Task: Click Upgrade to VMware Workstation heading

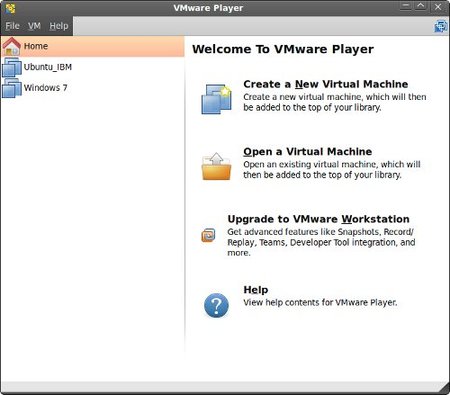Action: 318,219
